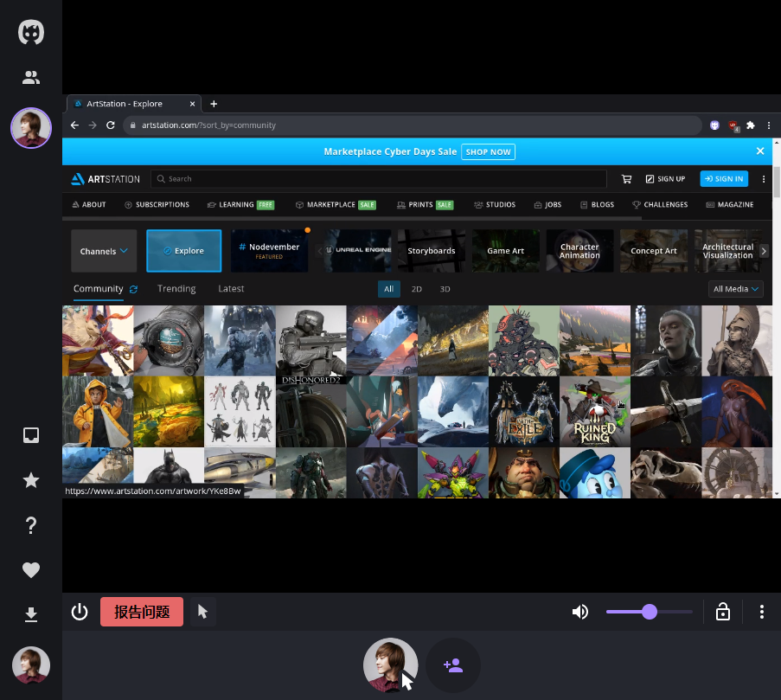Switch to the Latest tab
The image size is (781, 700).
click(x=231, y=289)
